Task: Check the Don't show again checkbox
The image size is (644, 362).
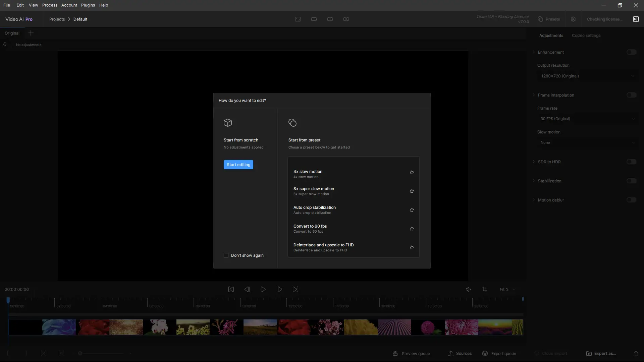Action: click(226, 255)
